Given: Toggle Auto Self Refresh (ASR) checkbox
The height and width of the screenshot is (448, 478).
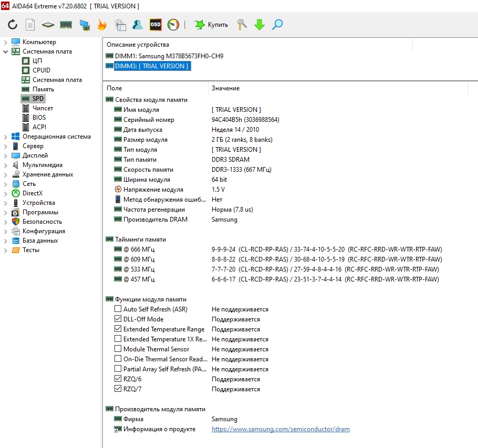Looking at the screenshot, I should [x=118, y=309].
